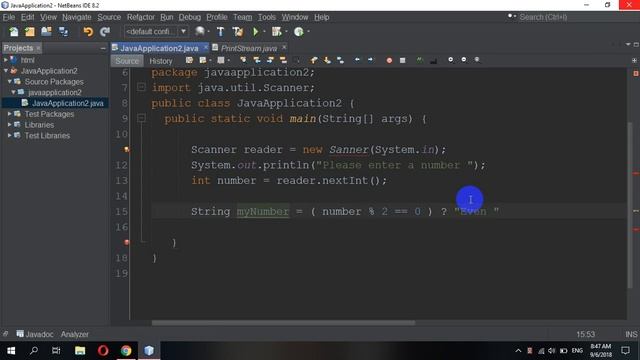This screenshot has width=640, height=360.
Task: Click the Clean and Build Project icon
Action: (x=238, y=31)
